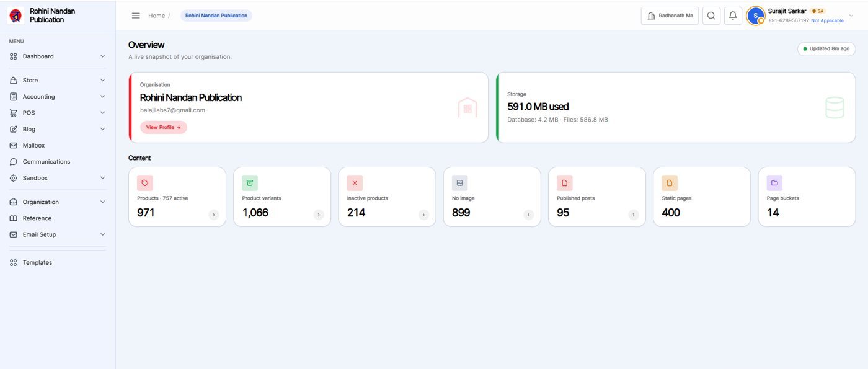Open the user profile dropdown chevron
The image size is (868, 369).
[851, 16]
